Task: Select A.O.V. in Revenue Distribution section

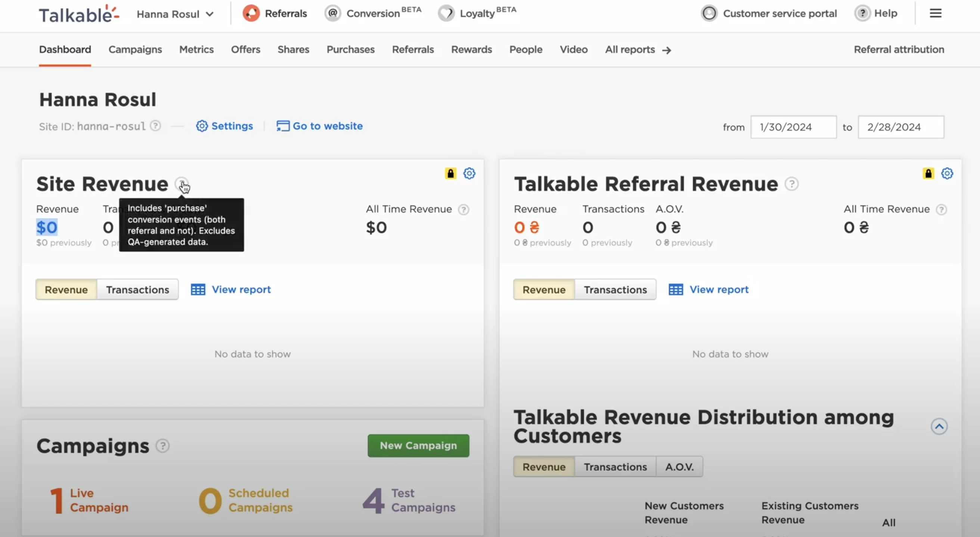Action: coord(679,467)
